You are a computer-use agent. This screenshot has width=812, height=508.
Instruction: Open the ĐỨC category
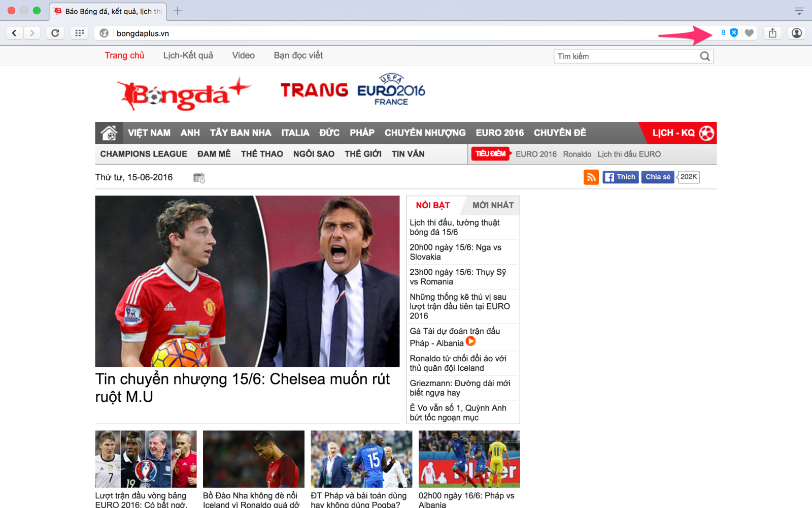pyautogui.click(x=329, y=133)
